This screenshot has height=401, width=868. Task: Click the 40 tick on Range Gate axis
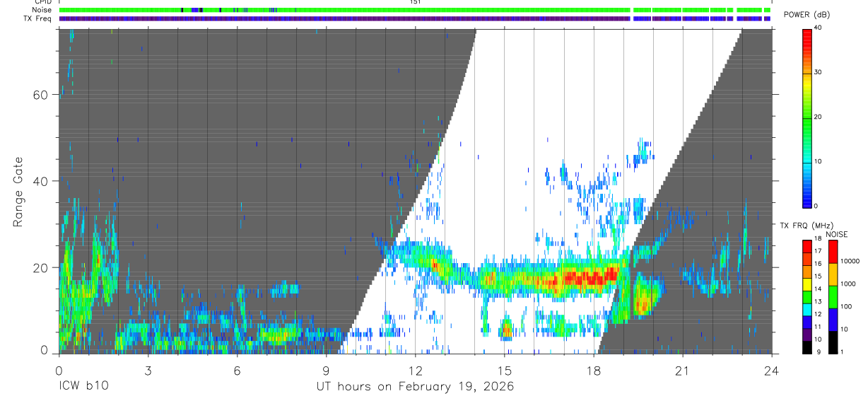tap(40, 181)
